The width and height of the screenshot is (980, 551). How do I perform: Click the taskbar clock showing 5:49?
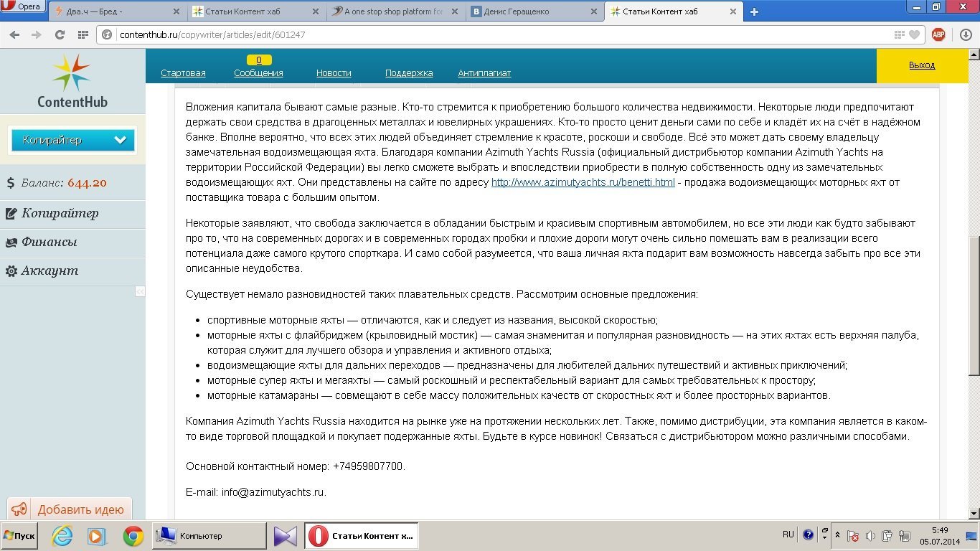click(941, 530)
